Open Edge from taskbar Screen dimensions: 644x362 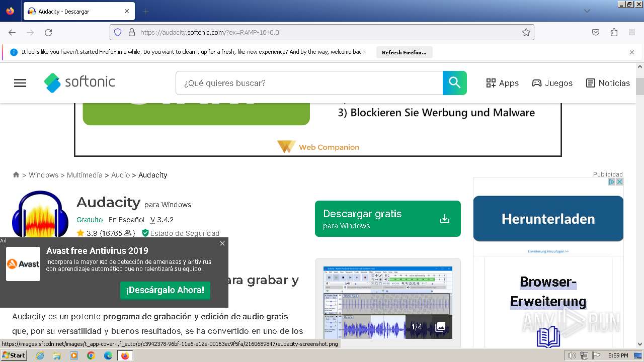pyautogui.click(x=108, y=355)
